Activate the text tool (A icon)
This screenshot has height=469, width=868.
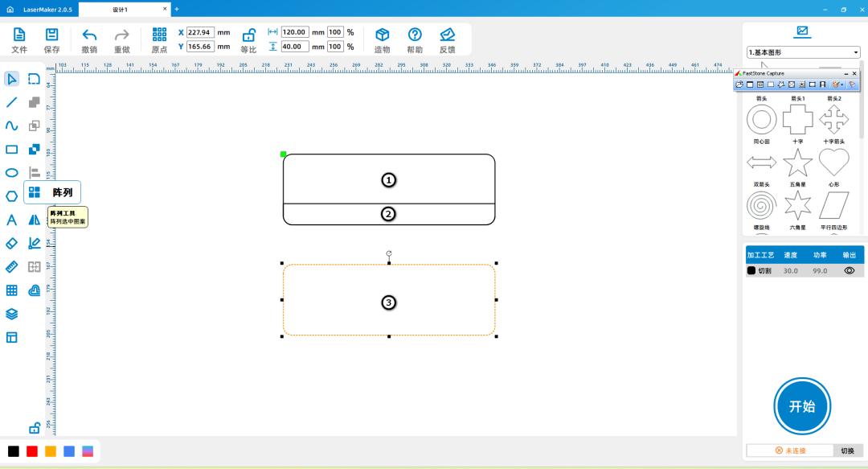[x=12, y=220]
